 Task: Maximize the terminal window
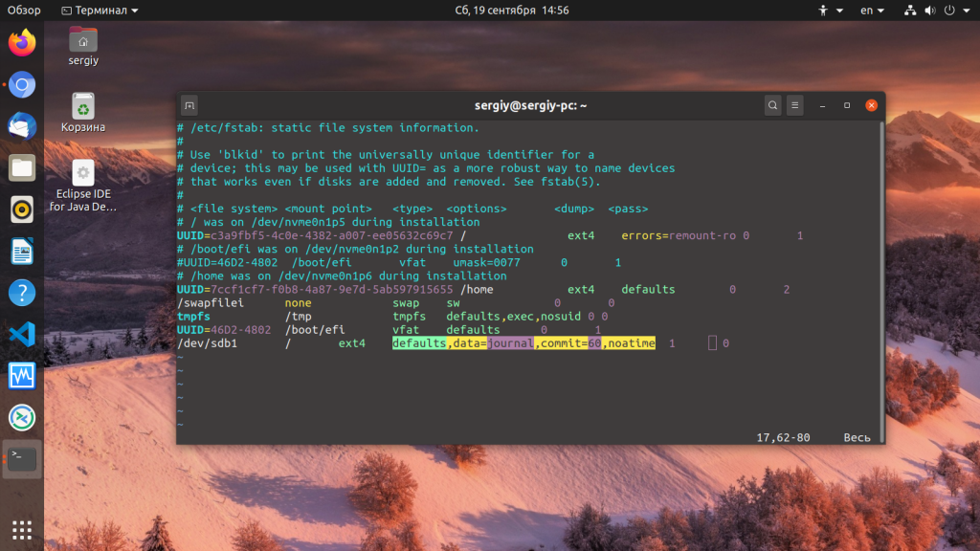coord(847,105)
